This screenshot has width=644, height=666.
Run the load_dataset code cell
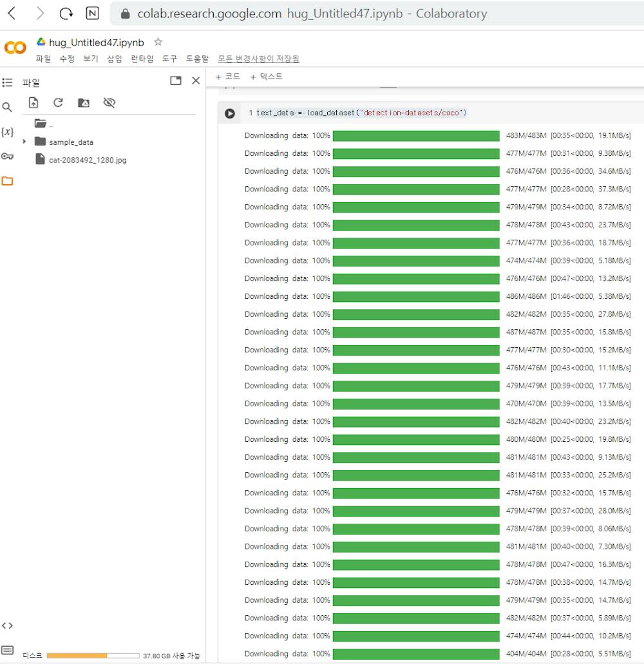point(229,113)
